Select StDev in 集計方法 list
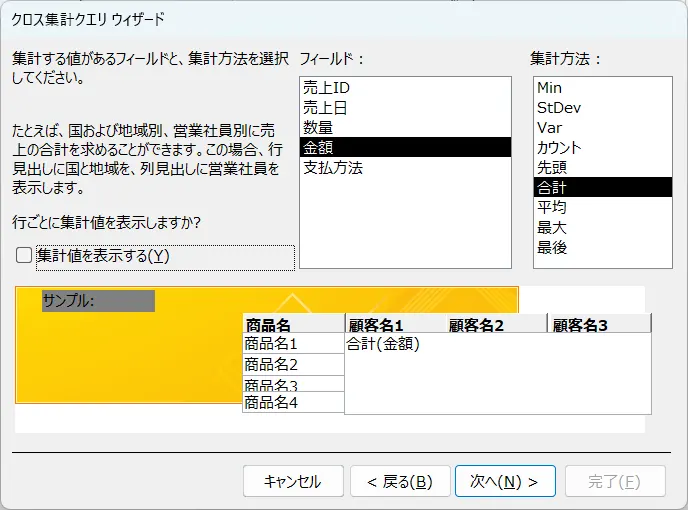 point(602,108)
